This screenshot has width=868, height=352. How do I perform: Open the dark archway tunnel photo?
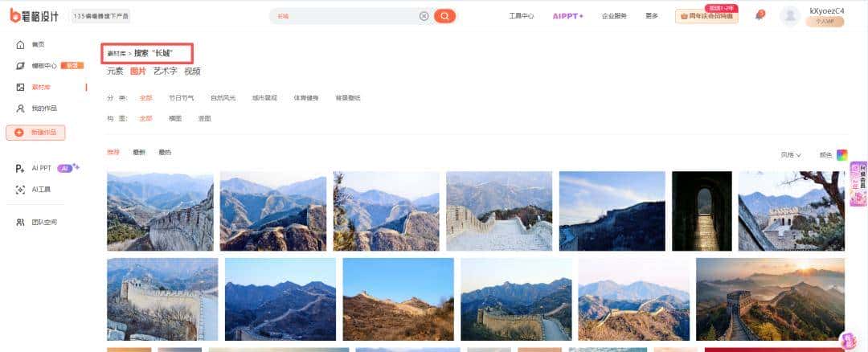pos(702,211)
